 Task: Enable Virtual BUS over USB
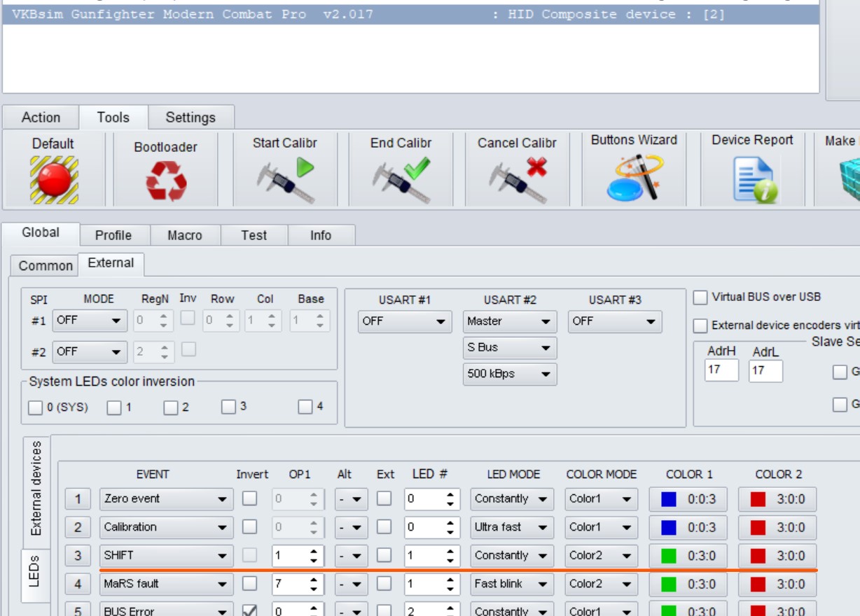pos(700,297)
